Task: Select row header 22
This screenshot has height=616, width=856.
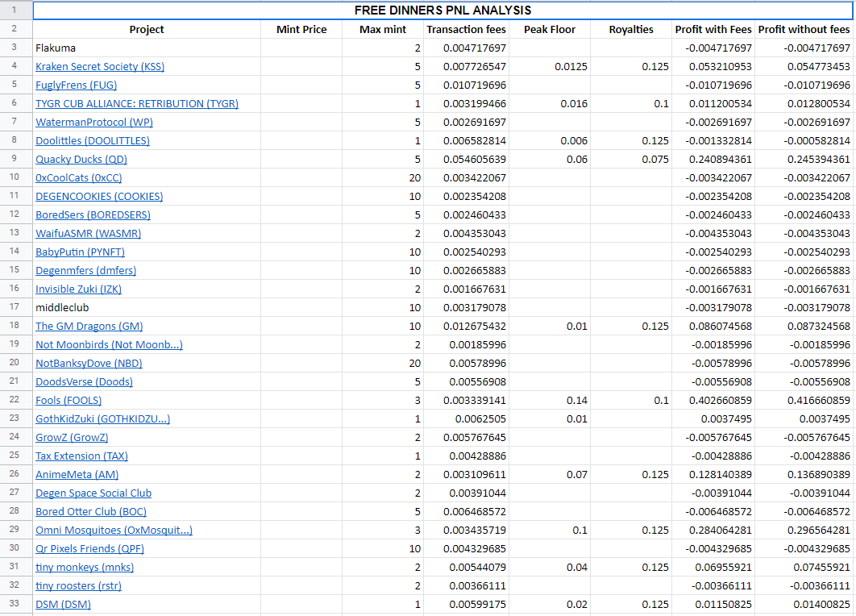Action: click(15, 400)
